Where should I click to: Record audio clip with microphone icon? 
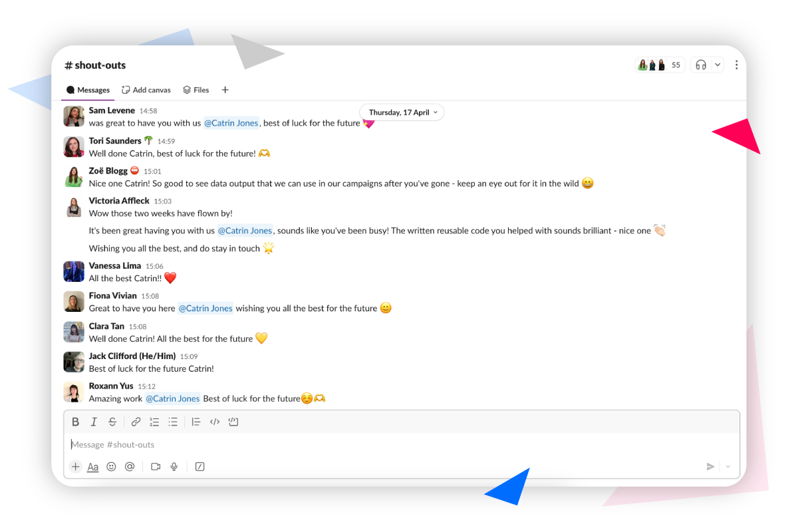tap(174, 467)
